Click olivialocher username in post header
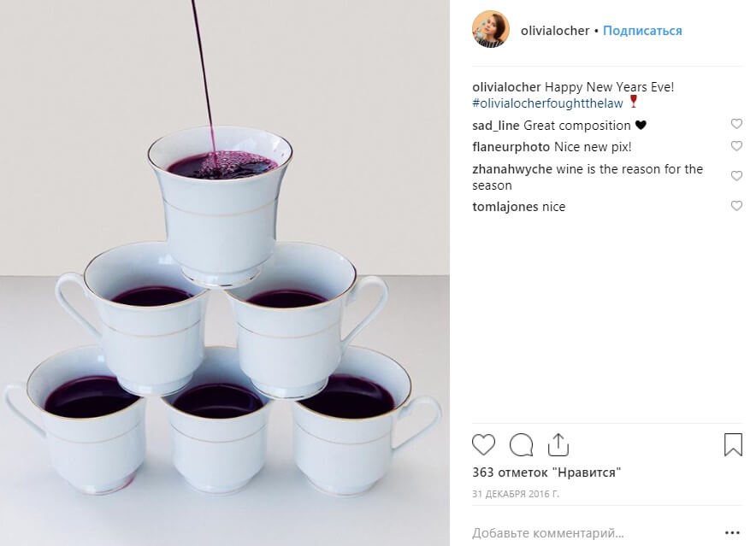The height and width of the screenshot is (546, 756). 555,31
